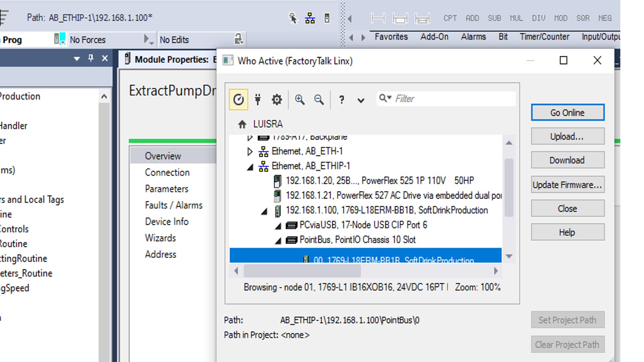The height and width of the screenshot is (362, 644).
Task: Click the DIV instruction
Action: [x=539, y=18]
